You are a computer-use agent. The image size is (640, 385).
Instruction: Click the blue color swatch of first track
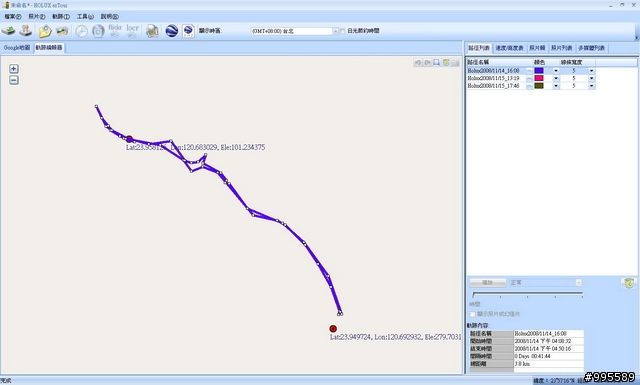pos(539,71)
